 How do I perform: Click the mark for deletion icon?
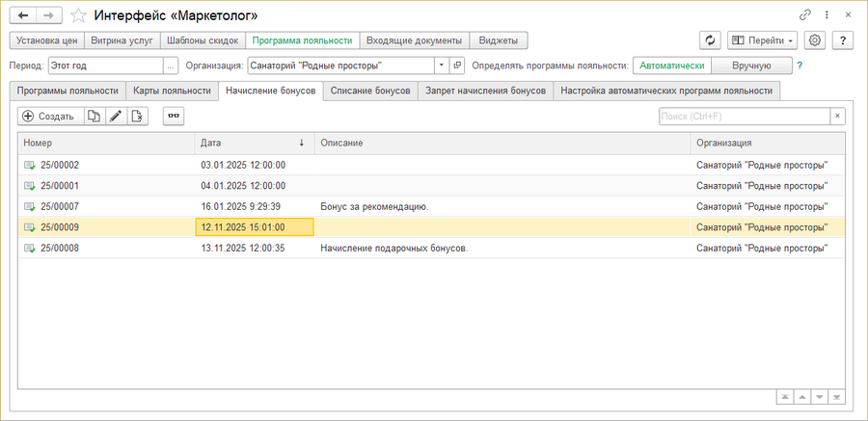point(137,116)
